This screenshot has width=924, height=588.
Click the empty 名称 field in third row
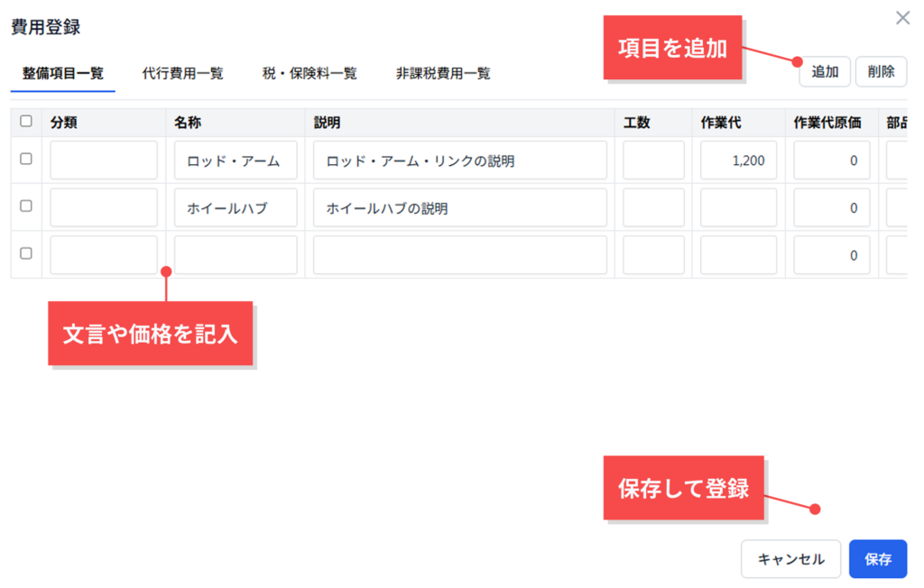[x=236, y=255]
